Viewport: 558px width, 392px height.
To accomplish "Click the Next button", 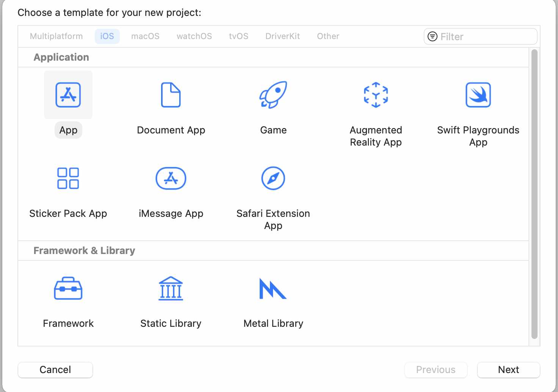I will click(509, 370).
